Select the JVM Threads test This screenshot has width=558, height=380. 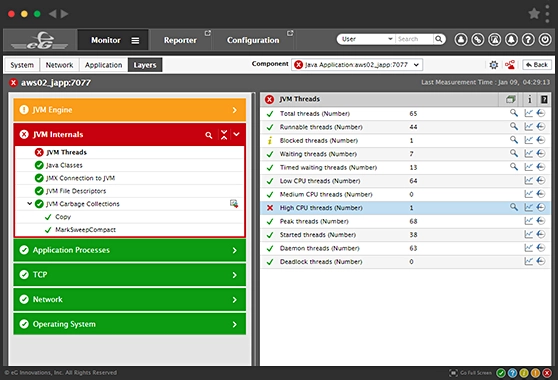point(67,152)
